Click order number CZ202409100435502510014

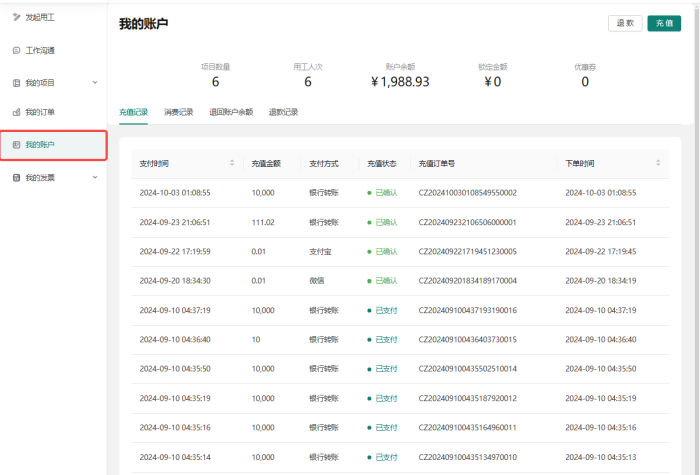coord(467,369)
